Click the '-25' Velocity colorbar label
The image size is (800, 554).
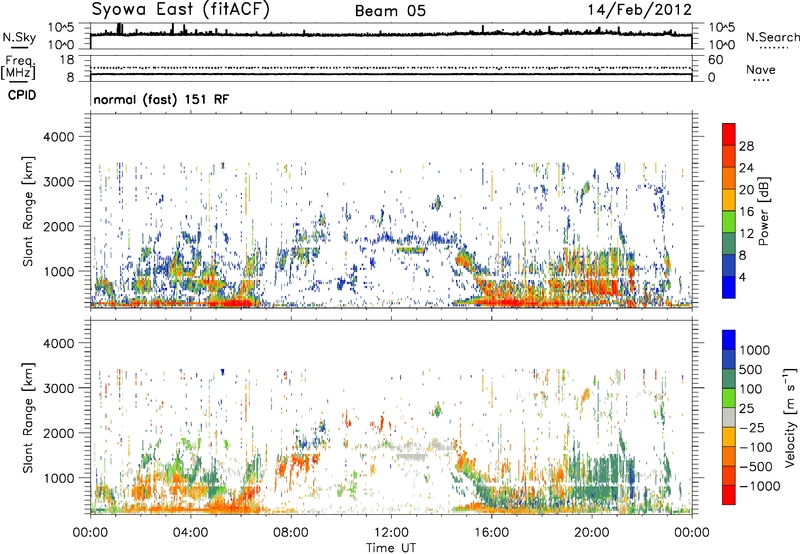(x=752, y=428)
